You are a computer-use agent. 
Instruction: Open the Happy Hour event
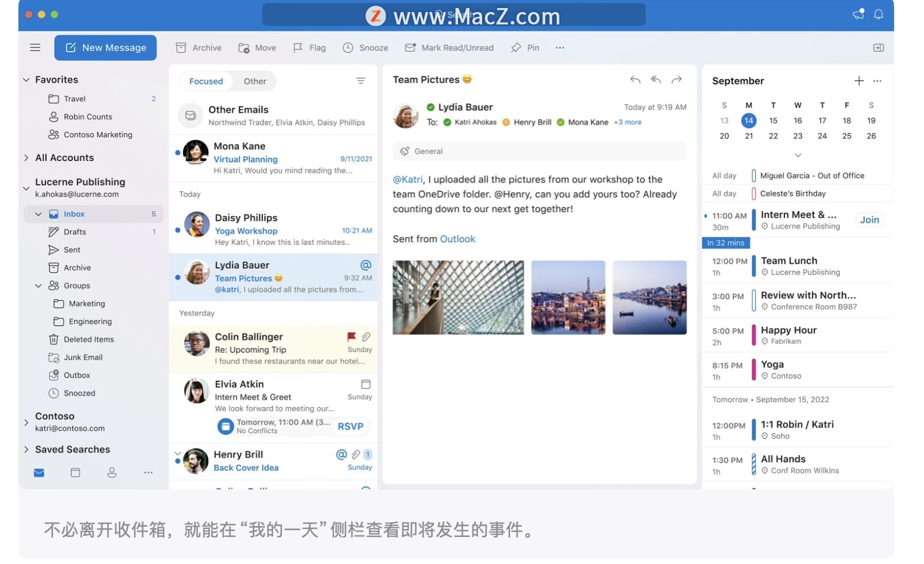[x=797, y=335]
